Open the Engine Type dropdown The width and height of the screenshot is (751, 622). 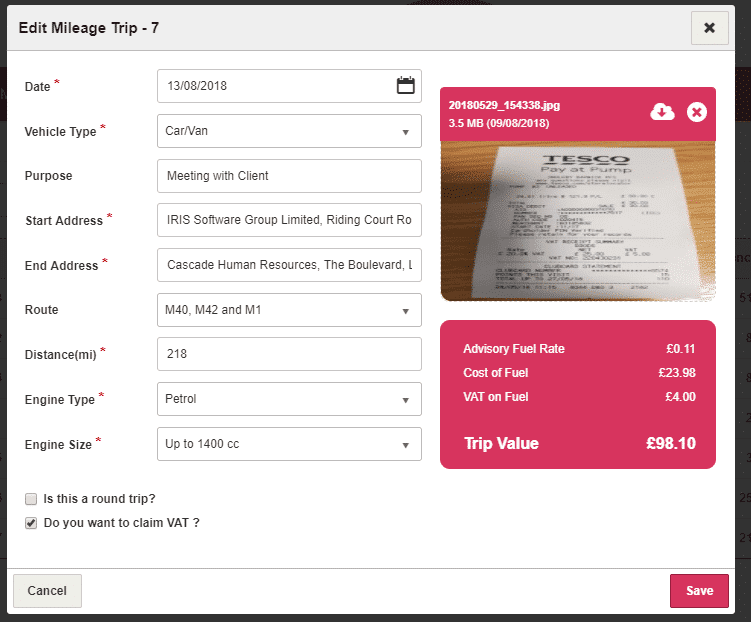point(289,399)
